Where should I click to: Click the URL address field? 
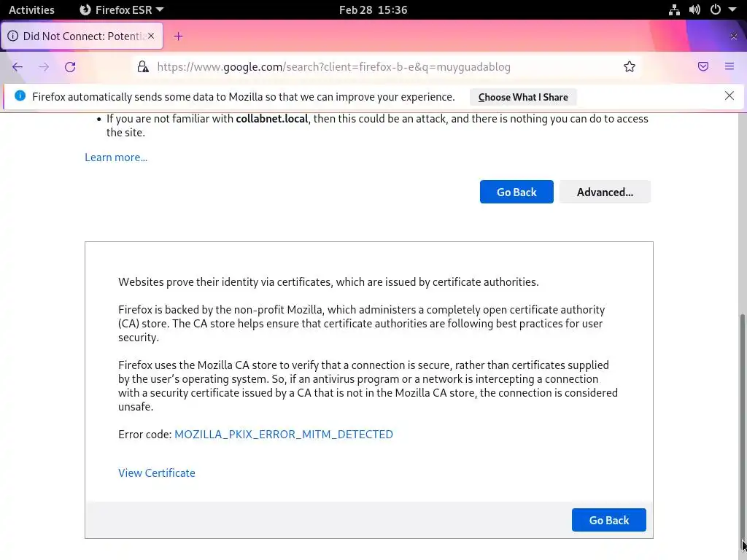tap(386, 66)
